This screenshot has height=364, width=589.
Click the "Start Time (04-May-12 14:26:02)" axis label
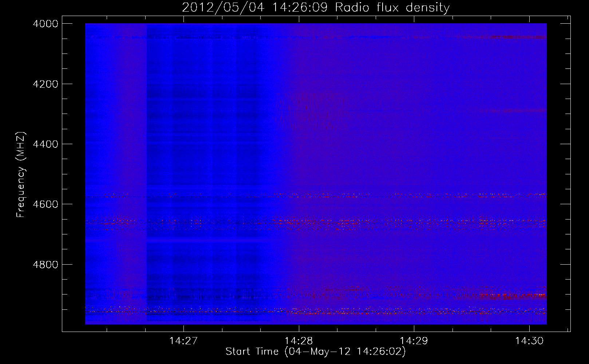pos(316,352)
